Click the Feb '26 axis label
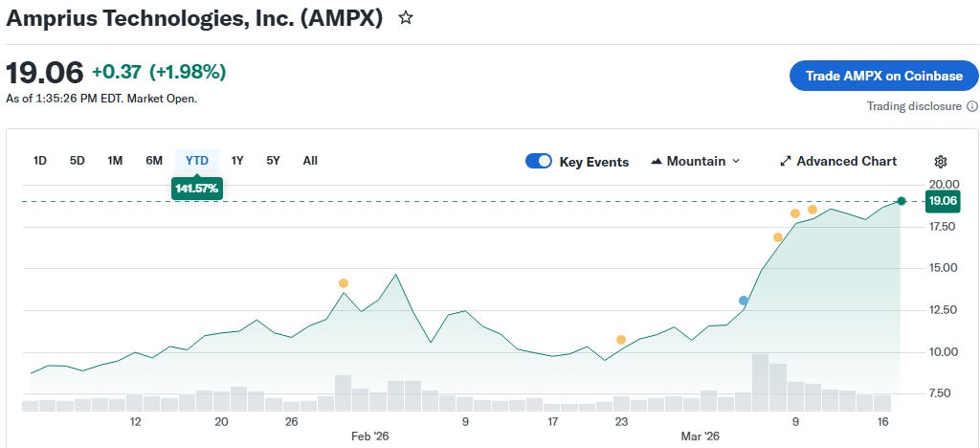 coord(370,437)
